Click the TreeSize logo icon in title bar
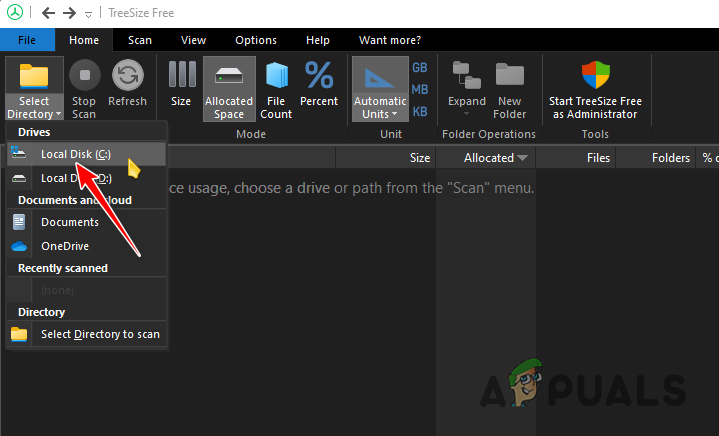The height and width of the screenshot is (436, 719). 15,12
